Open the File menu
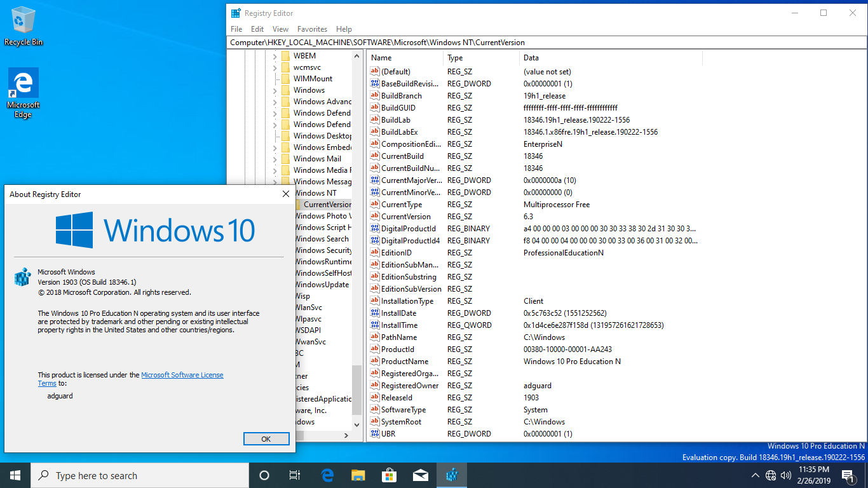Image resolution: width=868 pixels, height=488 pixels. click(x=236, y=29)
